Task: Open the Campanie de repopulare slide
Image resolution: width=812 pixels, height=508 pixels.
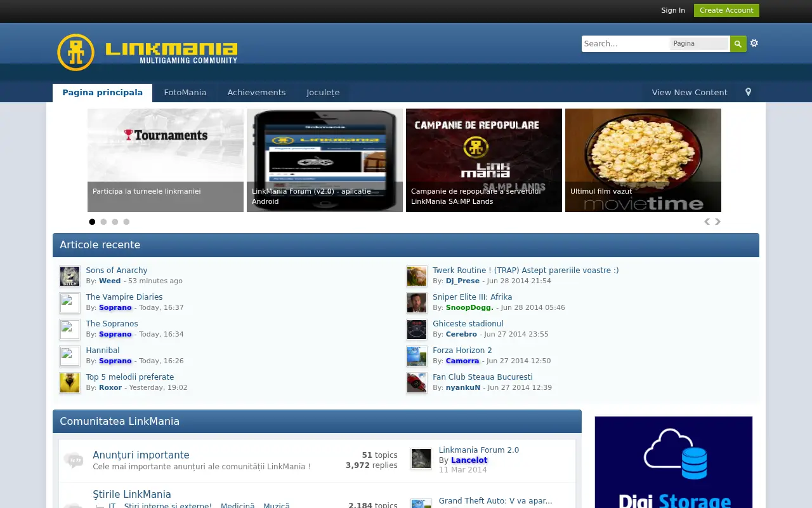Action: (x=484, y=160)
